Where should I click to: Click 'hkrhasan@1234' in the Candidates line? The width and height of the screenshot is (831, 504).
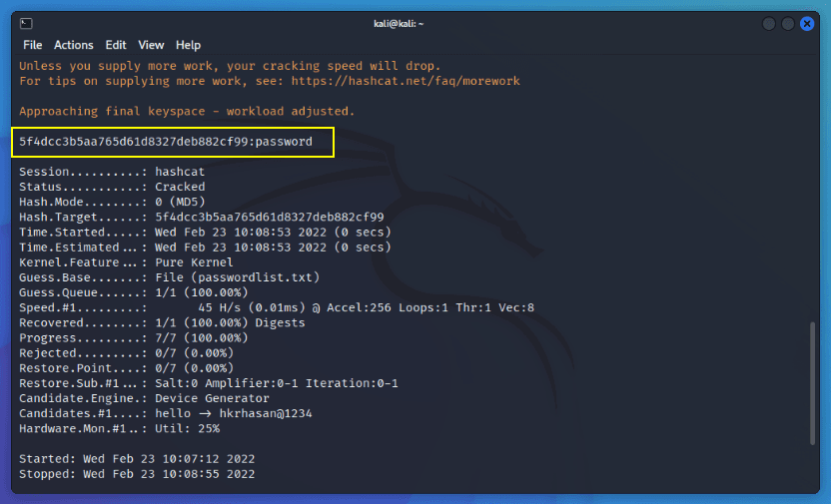pyautogui.click(x=266, y=413)
